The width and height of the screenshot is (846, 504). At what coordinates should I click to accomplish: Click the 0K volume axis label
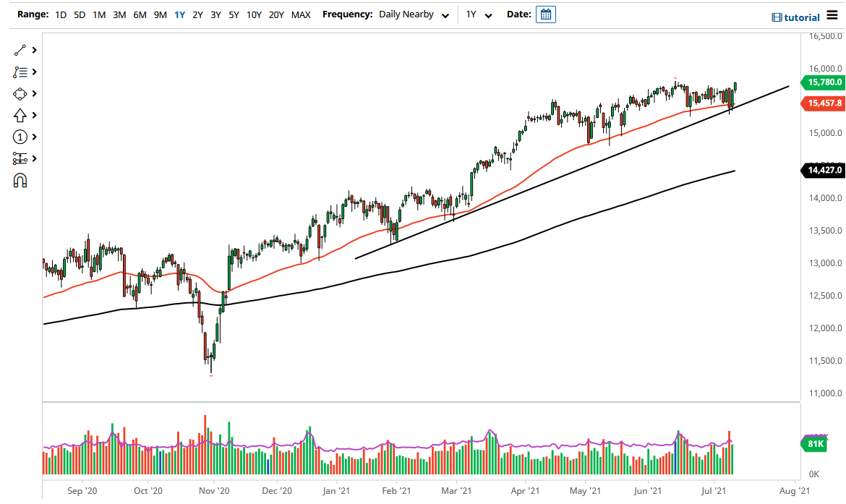pyautogui.click(x=814, y=474)
